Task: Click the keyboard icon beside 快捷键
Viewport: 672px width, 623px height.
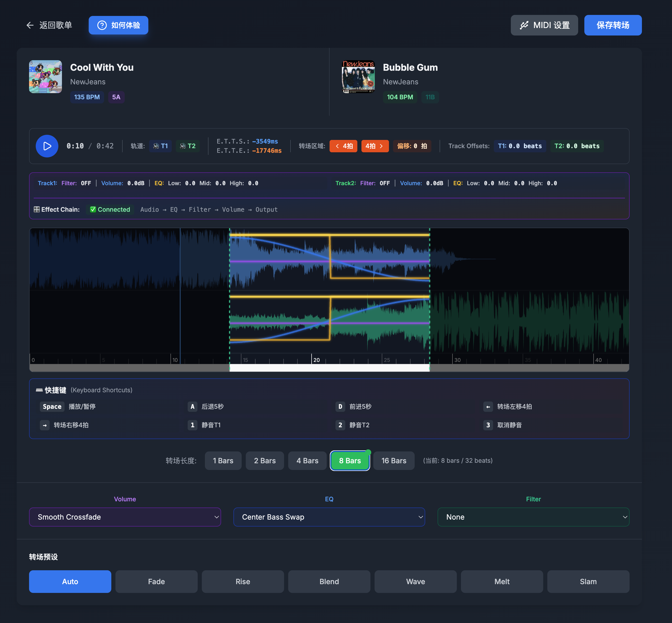Action: [x=39, y=390]
